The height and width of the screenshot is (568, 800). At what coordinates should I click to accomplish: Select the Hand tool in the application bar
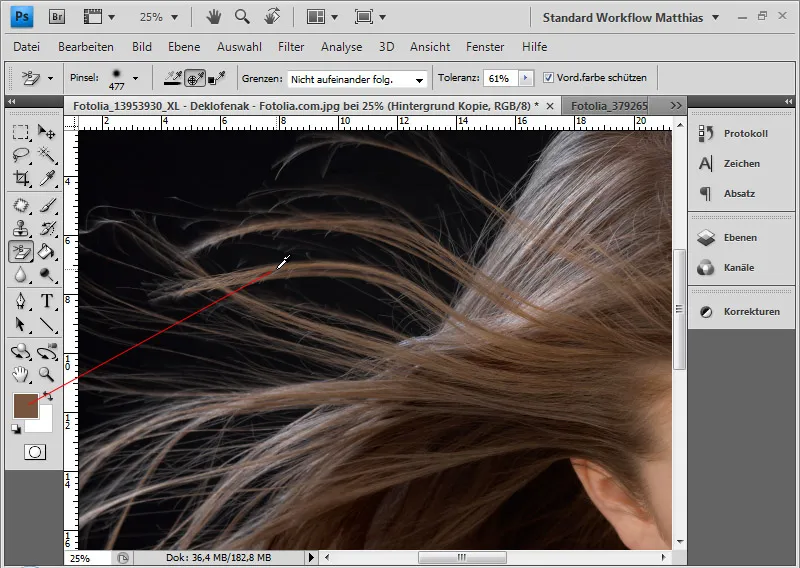213,17
